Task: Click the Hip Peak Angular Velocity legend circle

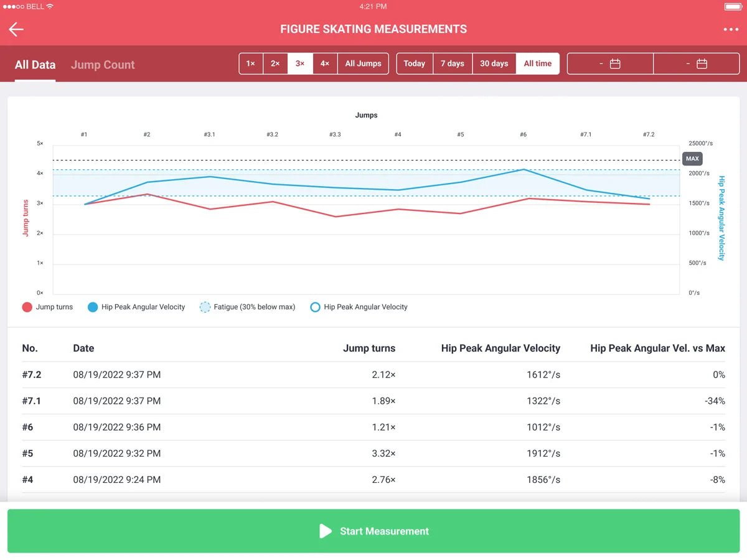Action: [x=316, y=307]
